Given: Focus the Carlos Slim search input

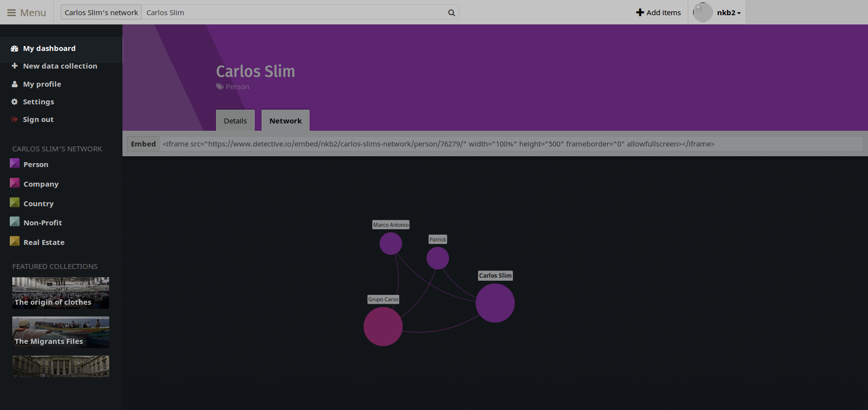Looking at the screenshot, I should (x=294, y=12).
